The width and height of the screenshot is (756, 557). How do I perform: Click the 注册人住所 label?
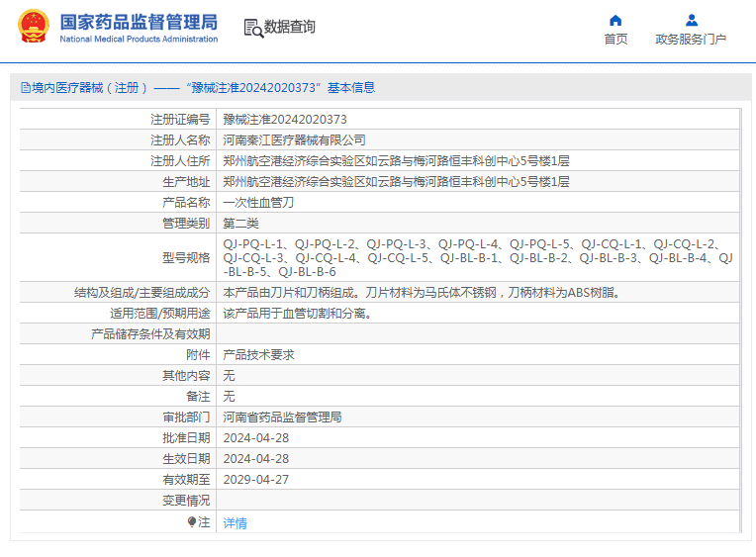point(180,160)
